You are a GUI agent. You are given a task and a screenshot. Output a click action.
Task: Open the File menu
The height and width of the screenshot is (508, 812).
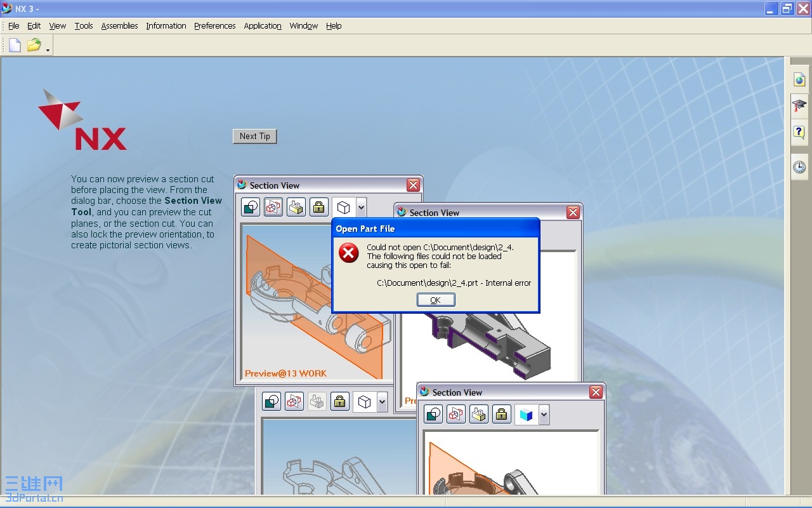13,26
